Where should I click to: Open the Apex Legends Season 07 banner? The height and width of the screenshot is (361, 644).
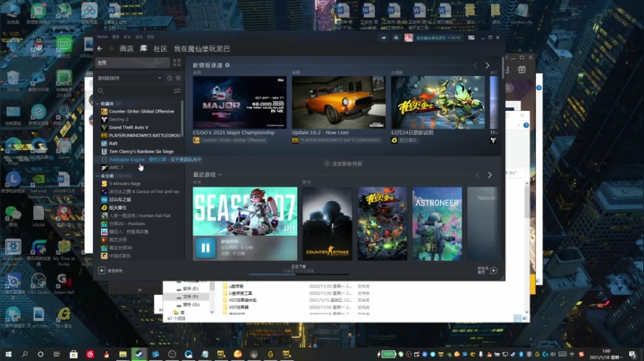click(245, 211)
